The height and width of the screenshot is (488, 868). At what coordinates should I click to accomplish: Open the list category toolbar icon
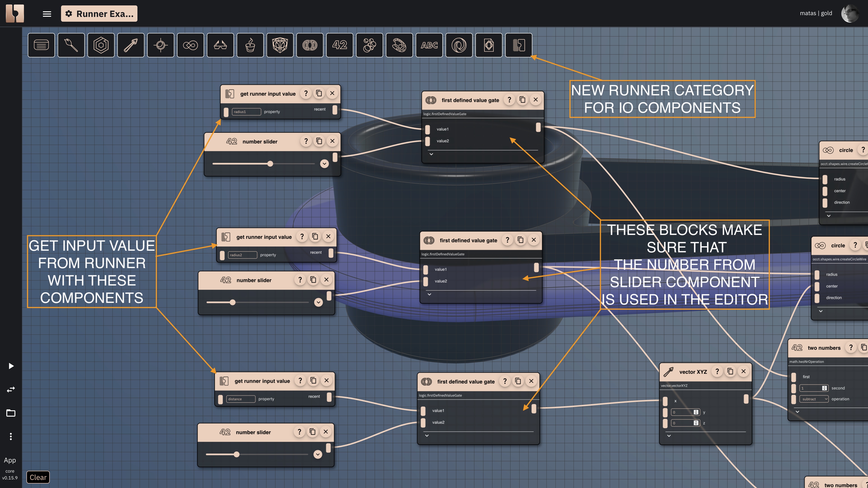(x=41, y=45)
